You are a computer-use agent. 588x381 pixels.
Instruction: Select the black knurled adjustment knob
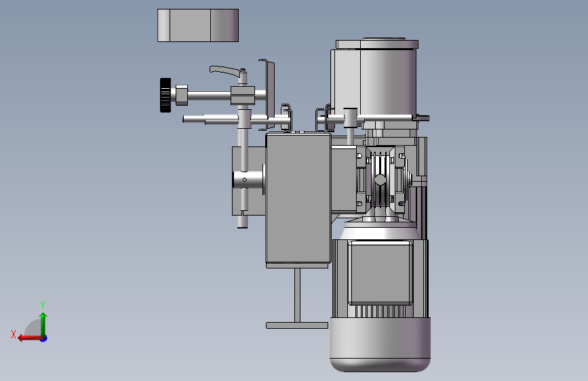[x=165, y=95]
